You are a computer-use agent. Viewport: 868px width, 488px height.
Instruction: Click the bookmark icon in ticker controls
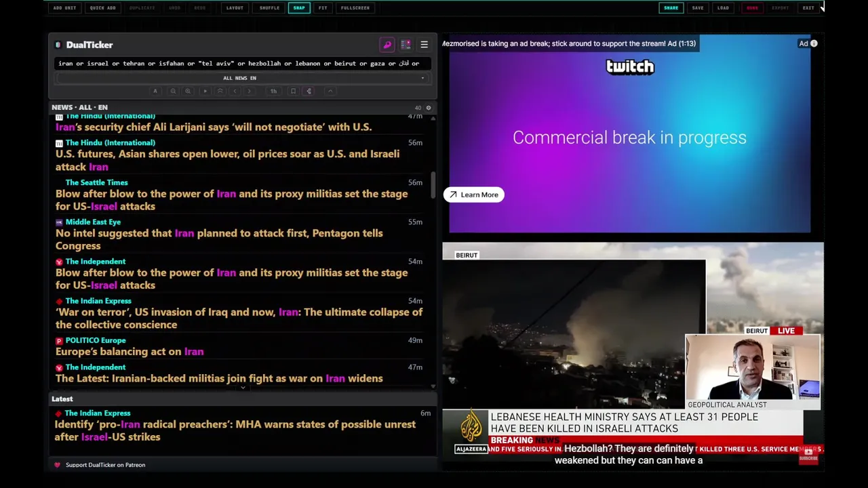click(293, 91)
